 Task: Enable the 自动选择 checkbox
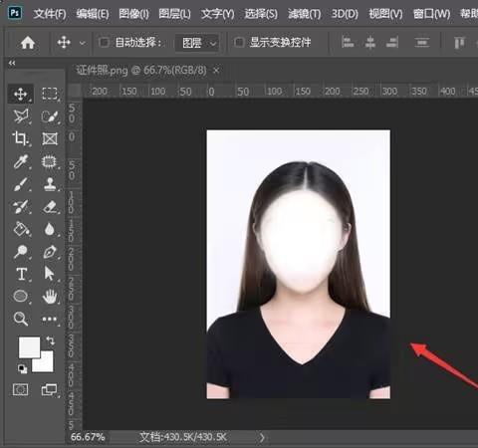click(x=104, y=43)
